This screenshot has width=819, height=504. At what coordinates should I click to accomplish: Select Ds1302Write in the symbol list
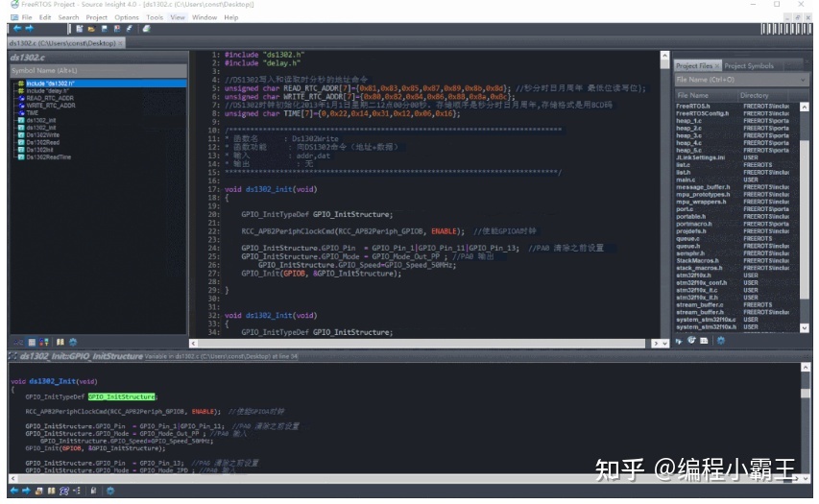click(43, 134)
